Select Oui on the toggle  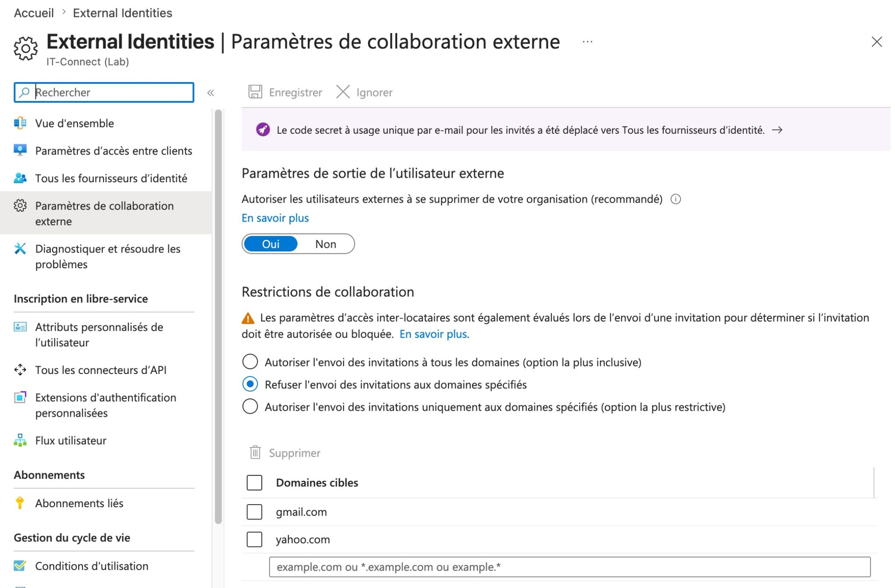271,244
